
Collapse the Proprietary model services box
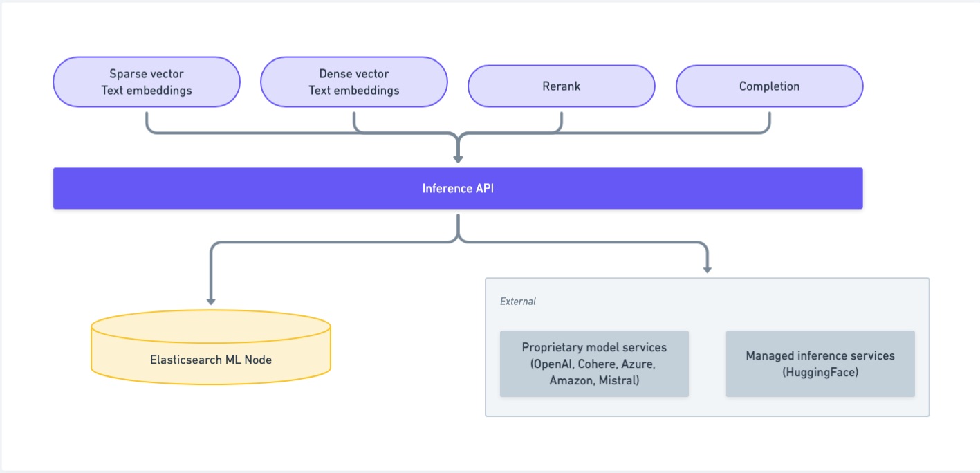pyautogui.click(x=594, y=363)
